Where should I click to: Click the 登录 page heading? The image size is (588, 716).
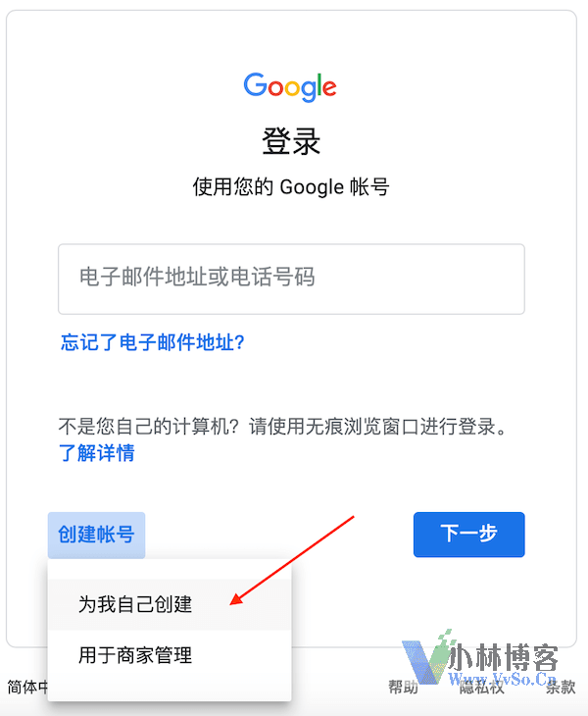point(291,141)
